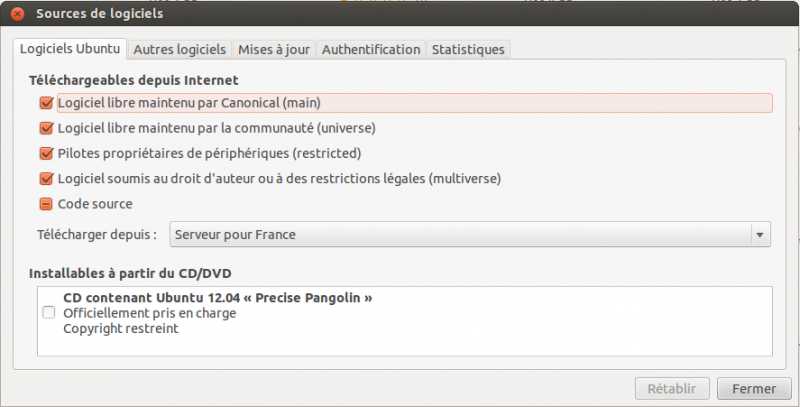800x407 pixels.
Task: Click the window title Sources de logiciels
Action: [x=100, y=15]
